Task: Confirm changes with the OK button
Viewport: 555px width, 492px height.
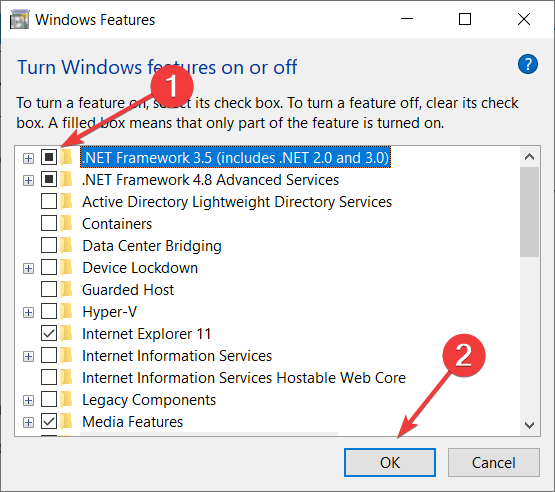Action: [x=390, y=463]
